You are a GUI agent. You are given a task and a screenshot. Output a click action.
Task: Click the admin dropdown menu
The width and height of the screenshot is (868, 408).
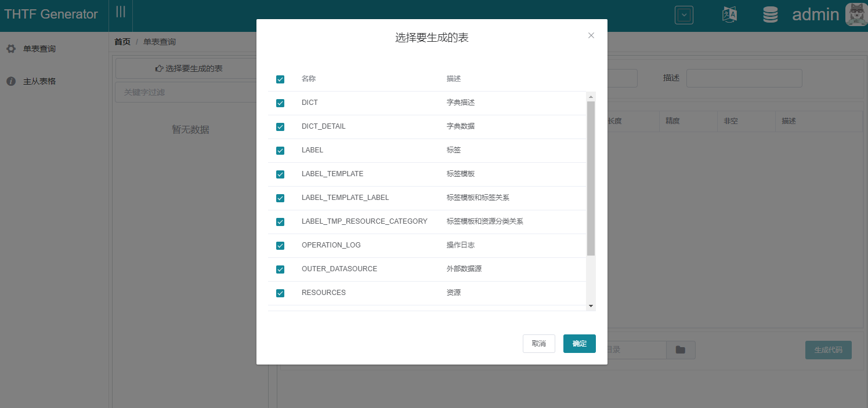(x=816, y=14)
